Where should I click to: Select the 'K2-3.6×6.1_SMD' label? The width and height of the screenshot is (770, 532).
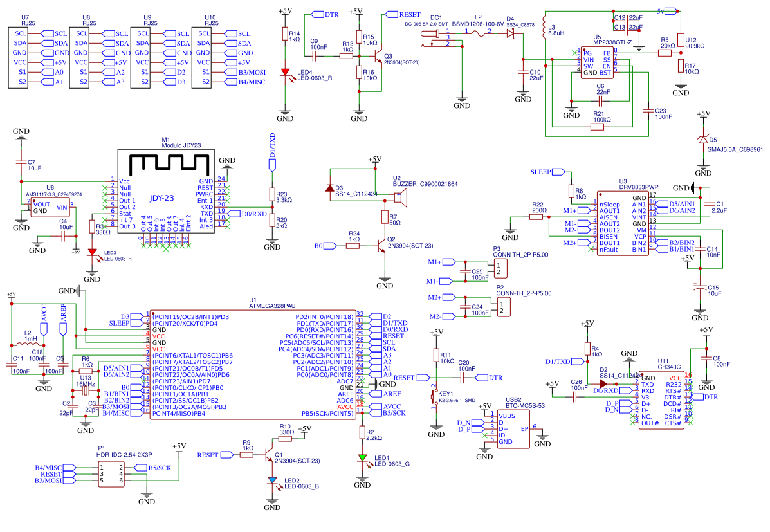click(457, 400)
